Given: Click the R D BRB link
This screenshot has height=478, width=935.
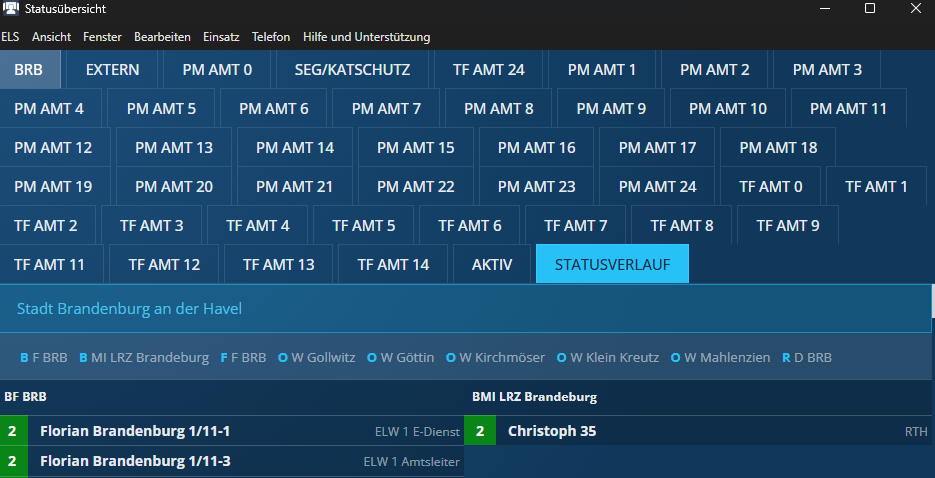Looking at the screenshot, I should 806,357.
